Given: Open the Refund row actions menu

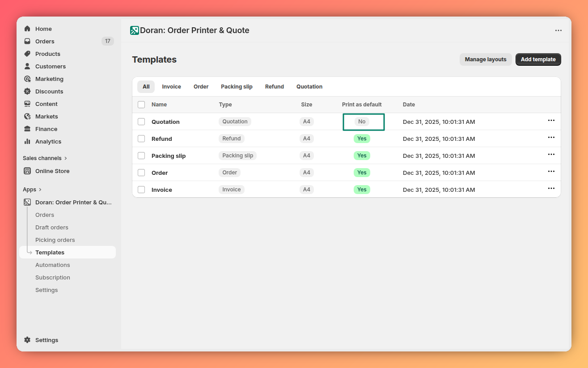Looking at the screenshot, I should [551, 138].
